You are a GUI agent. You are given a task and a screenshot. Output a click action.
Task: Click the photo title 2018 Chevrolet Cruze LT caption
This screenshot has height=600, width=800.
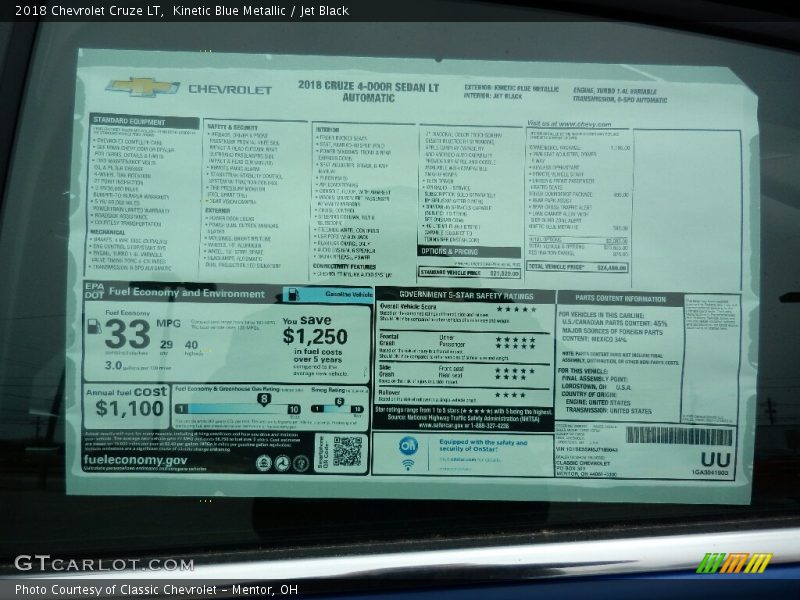(182, 10)
